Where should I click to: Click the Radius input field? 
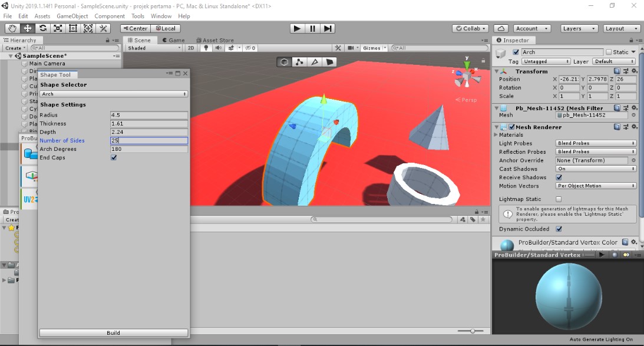pos(149,115)
